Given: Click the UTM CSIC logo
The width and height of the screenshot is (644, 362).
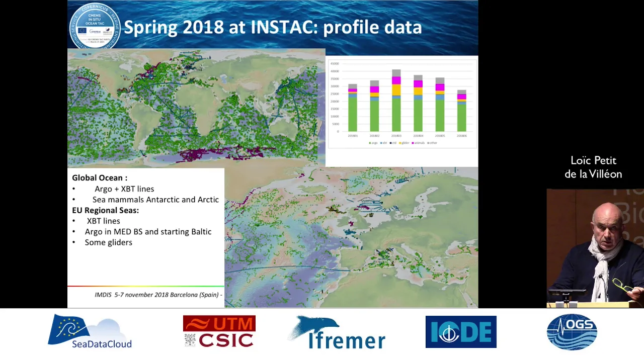Looking at the screenshot, I should (219, 331).
